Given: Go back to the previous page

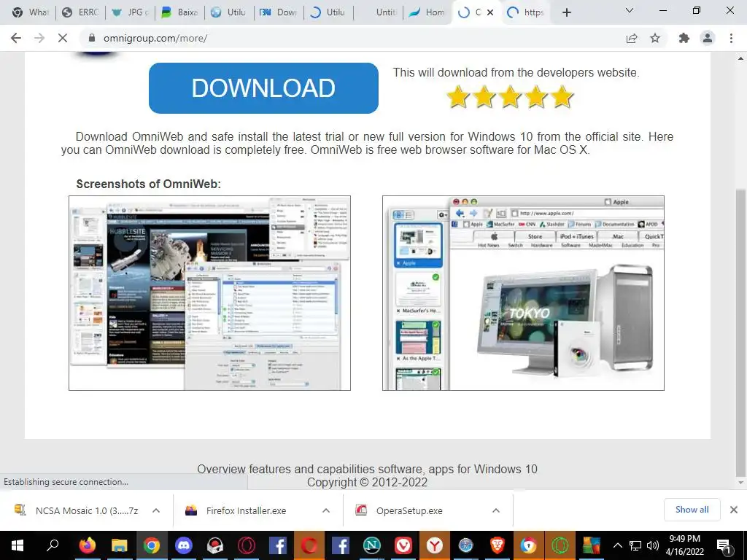Looking at the screenshot, I should pos(16,38).
